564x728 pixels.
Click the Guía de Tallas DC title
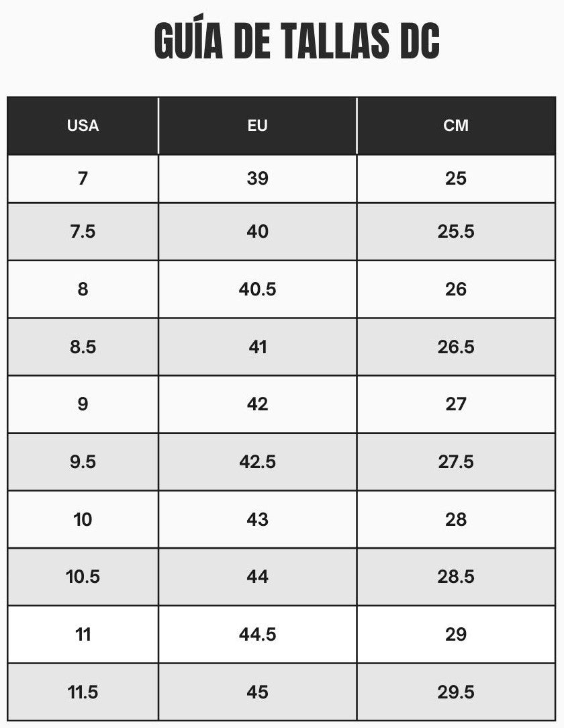pyautogui.click(x=297, y=42)
